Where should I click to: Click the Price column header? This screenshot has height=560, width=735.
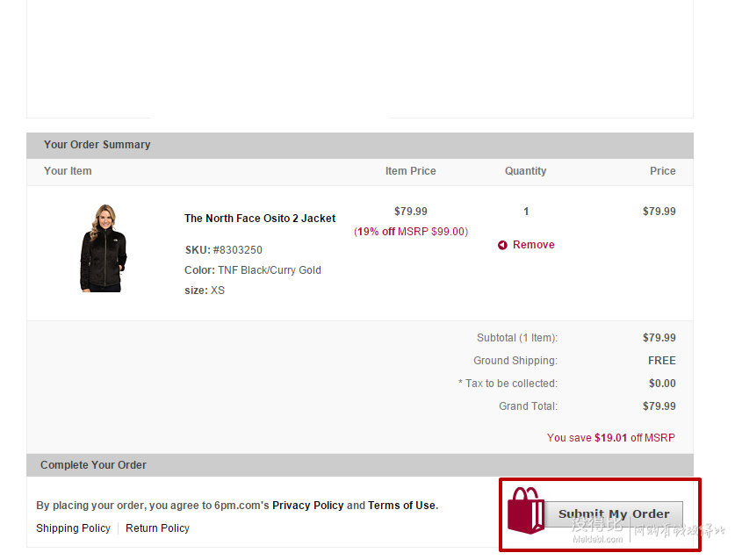pos(663,171)
